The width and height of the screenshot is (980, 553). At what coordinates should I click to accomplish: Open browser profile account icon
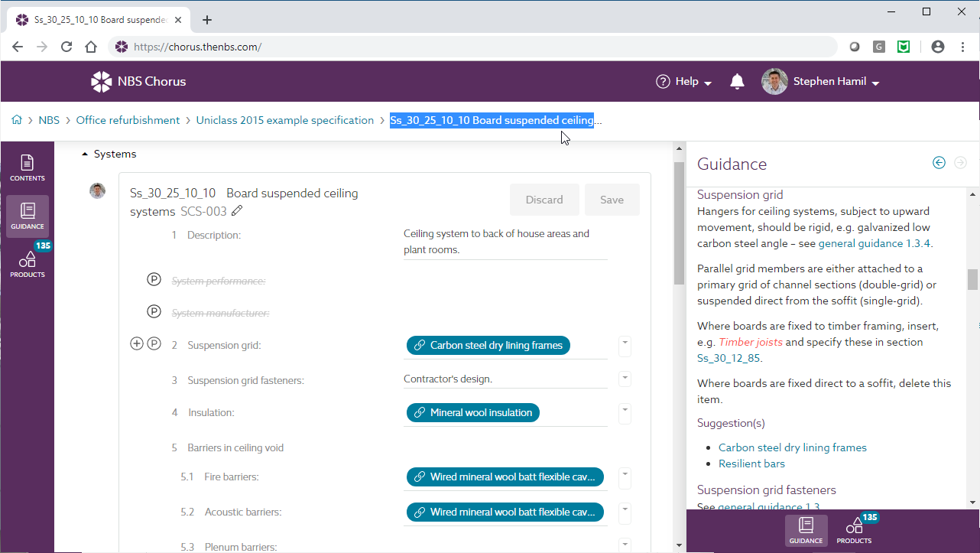point(938,47)
